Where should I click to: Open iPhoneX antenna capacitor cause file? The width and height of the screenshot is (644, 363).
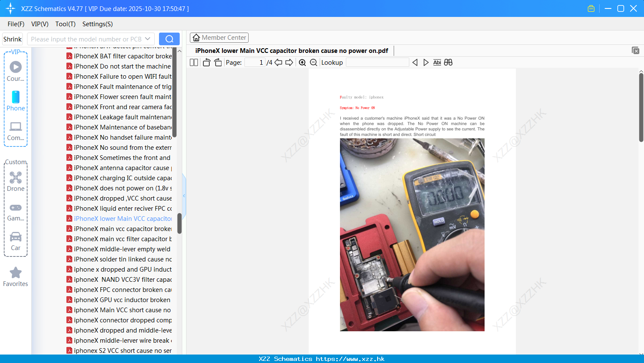(x=119, y=168)
